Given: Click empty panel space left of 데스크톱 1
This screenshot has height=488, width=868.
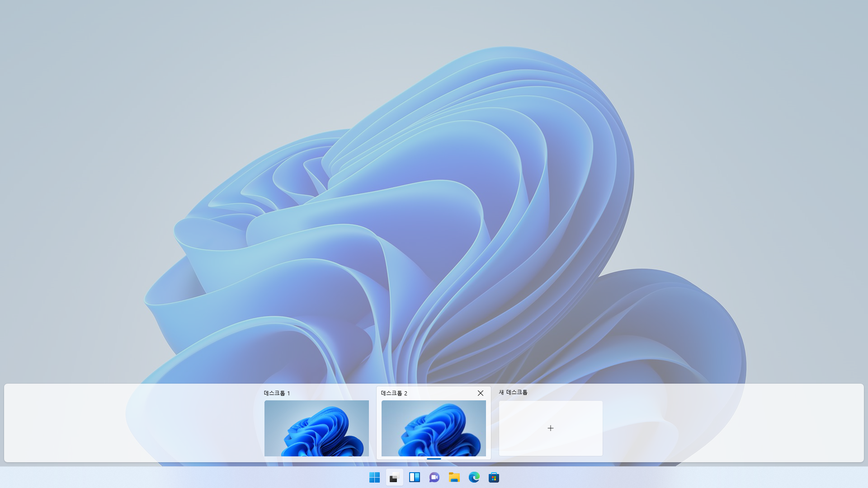Looking at the screenshot, I should click(x=136, y=423).
